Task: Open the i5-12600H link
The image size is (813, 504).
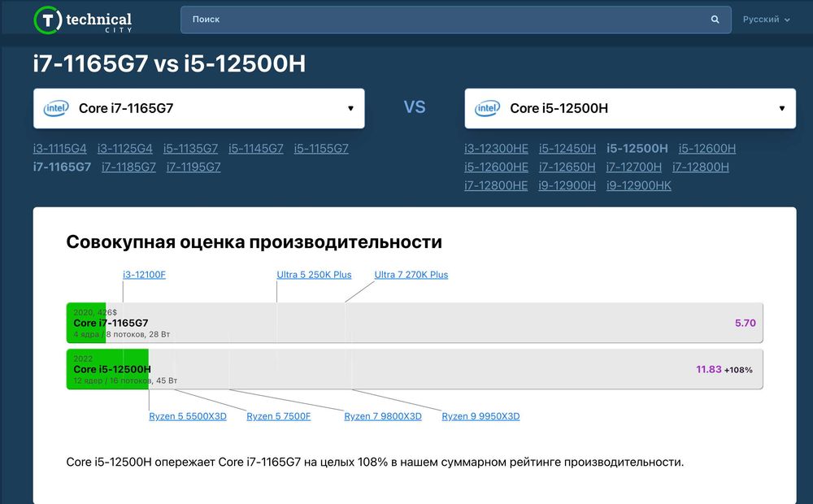Action: click(x=707, y=148)
